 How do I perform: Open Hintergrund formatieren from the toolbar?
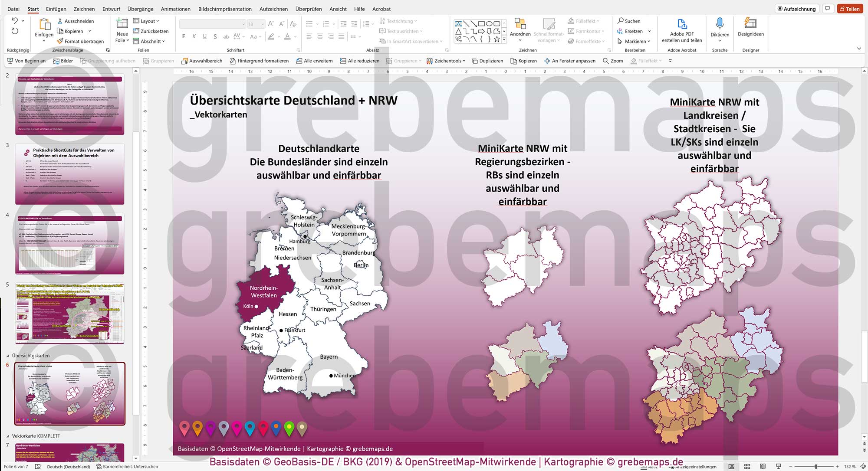coord(260,61)
